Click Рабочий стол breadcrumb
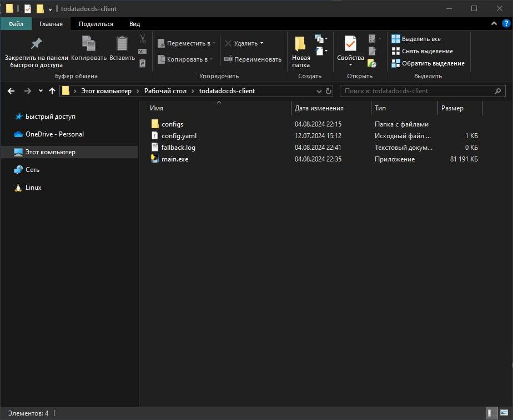Viewport: 513px width, 420px height. pos(165,91)
